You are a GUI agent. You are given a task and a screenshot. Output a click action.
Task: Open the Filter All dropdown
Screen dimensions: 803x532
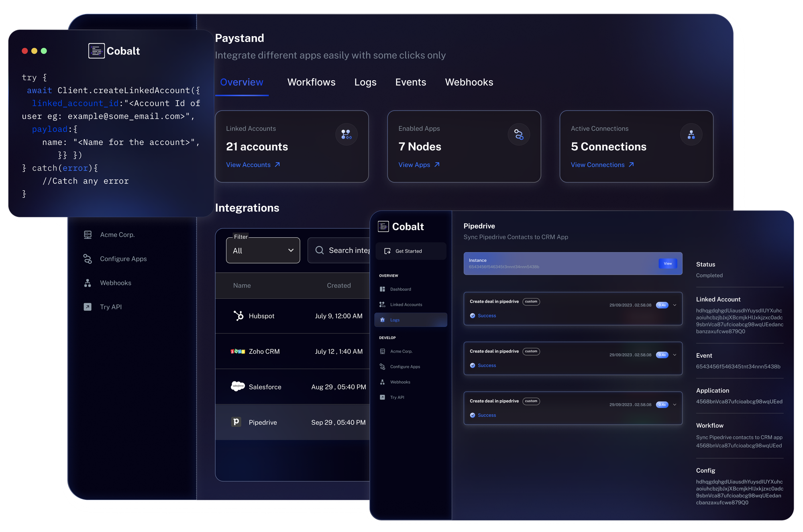point(263,250)
